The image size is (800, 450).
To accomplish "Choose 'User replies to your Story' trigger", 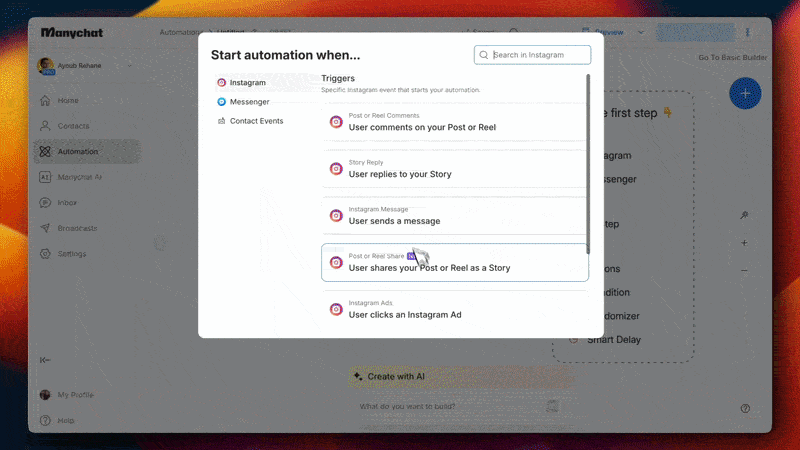I will 454,169.
